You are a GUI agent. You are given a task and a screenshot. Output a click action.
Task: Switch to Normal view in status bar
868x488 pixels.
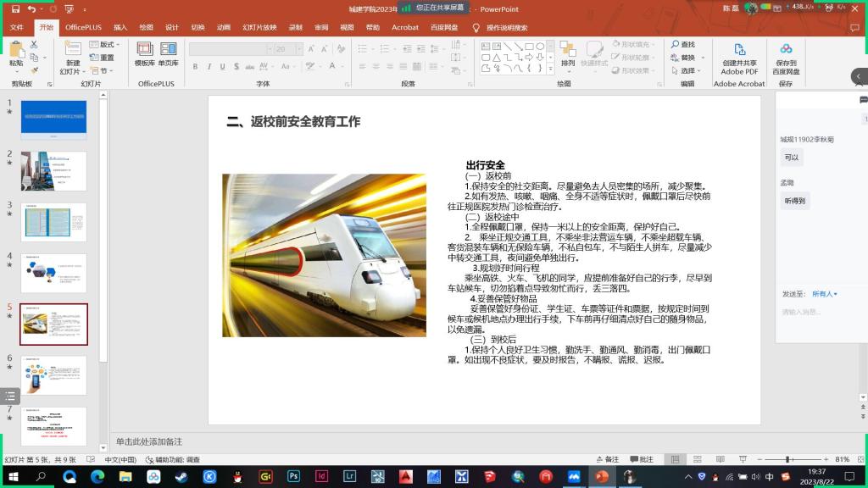click(673, 459)
